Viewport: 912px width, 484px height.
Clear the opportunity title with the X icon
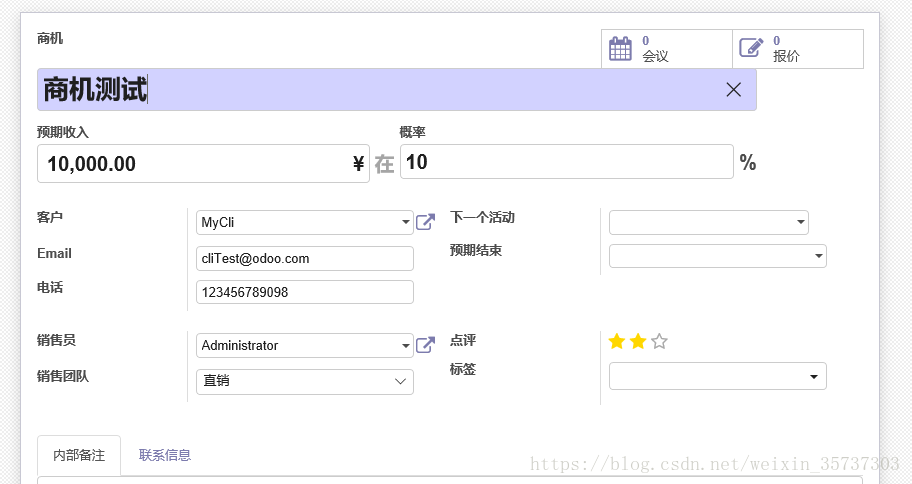coord(733,90)
